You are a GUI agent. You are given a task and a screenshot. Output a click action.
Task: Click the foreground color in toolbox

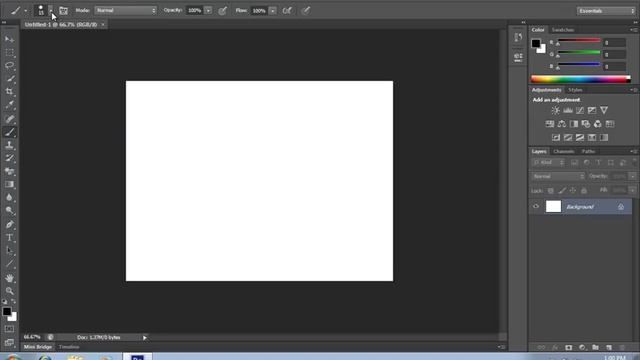pyautogui.click(x=7, y=311)
